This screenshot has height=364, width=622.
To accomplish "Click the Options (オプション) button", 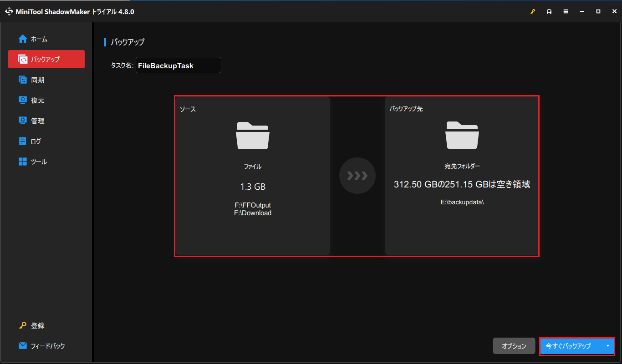I will click(514, 346).
